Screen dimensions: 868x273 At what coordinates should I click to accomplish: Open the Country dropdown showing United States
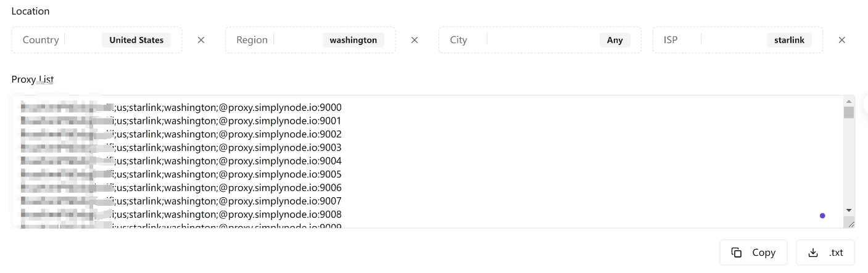click(97, 40)
